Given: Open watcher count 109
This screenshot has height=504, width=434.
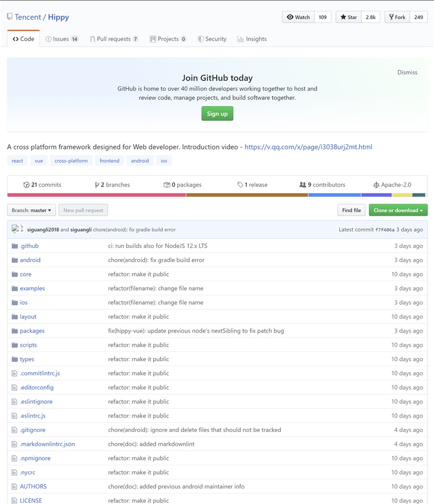Looking at the screenshot, I should point(323,17).
